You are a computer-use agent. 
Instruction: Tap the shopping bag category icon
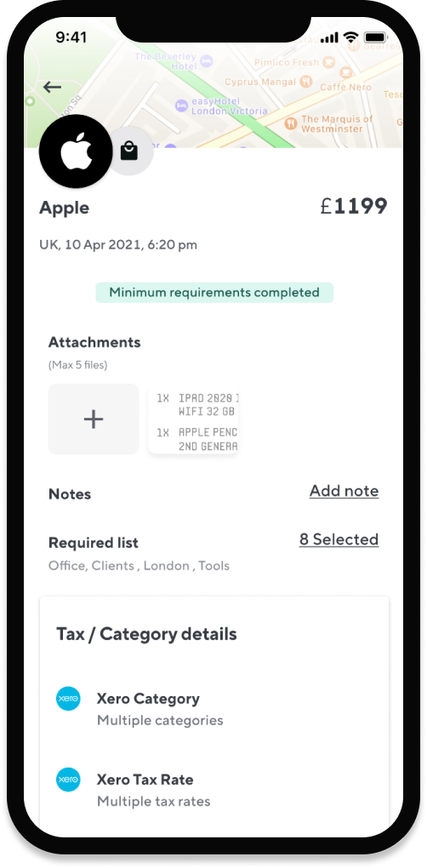point(129,151)
